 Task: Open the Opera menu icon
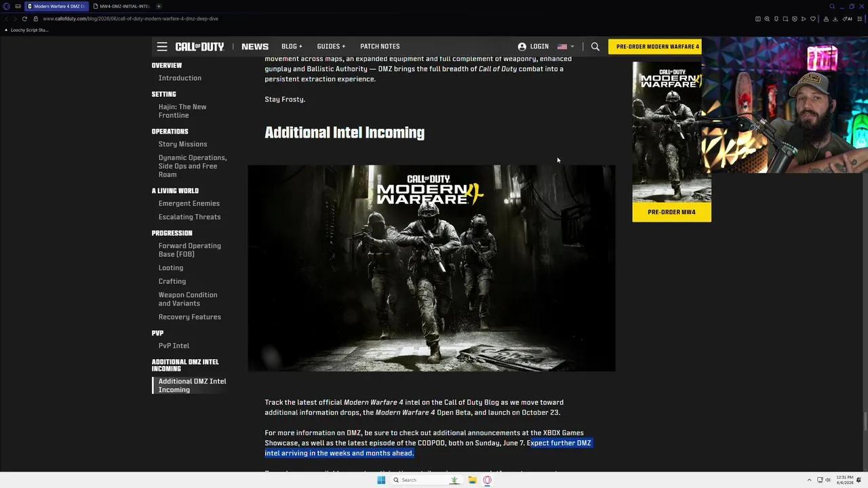coord(7,6)
